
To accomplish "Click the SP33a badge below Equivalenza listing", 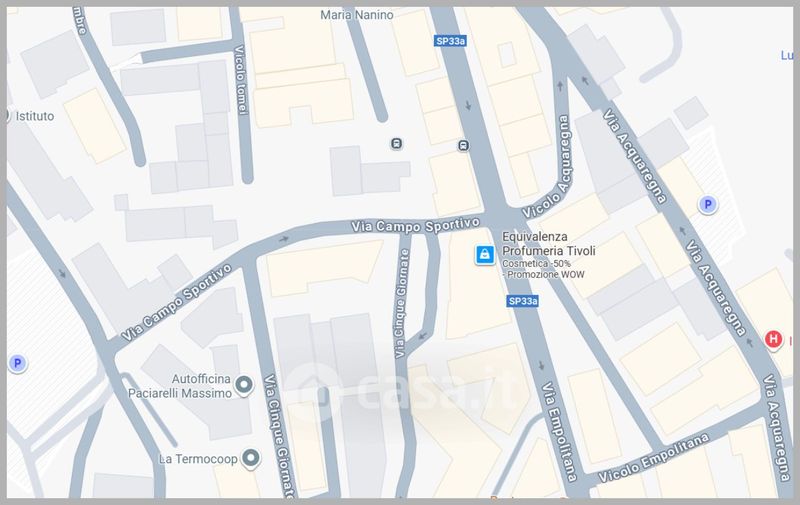I will tap(523, 301).
